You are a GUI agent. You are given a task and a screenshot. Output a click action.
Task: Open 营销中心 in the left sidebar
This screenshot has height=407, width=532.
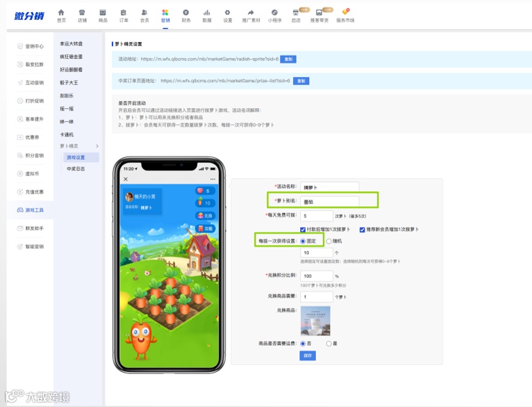pyautogui.click(x=31, y=46)
